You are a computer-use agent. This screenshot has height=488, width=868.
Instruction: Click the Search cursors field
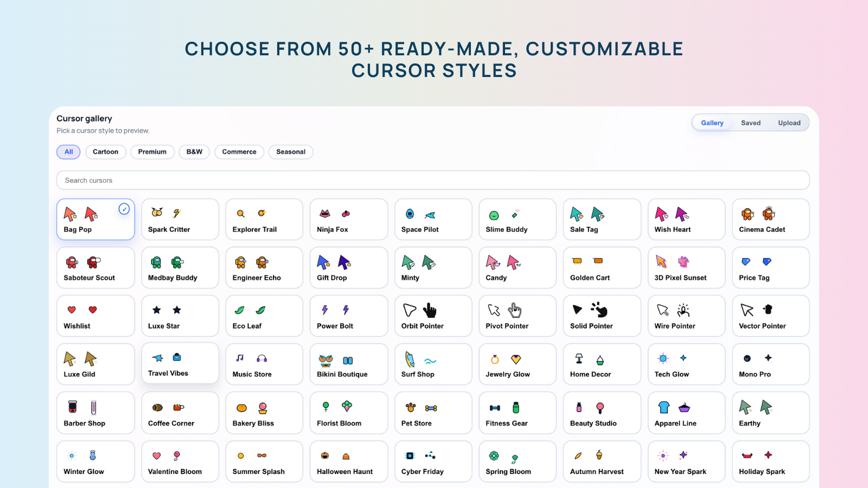pyautogui.click(x=432, y=180)
